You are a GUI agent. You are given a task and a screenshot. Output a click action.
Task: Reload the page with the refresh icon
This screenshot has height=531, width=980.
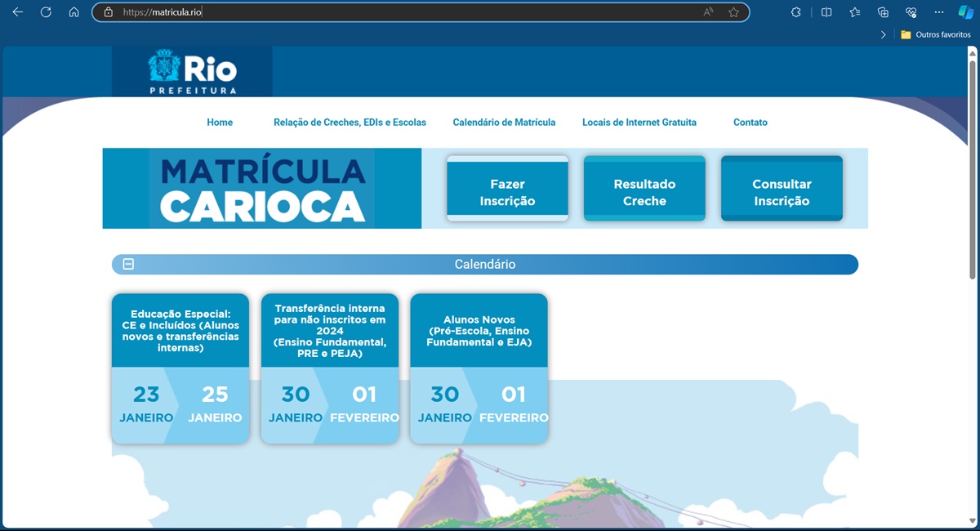pyautogui.click(x=47, y=12)
